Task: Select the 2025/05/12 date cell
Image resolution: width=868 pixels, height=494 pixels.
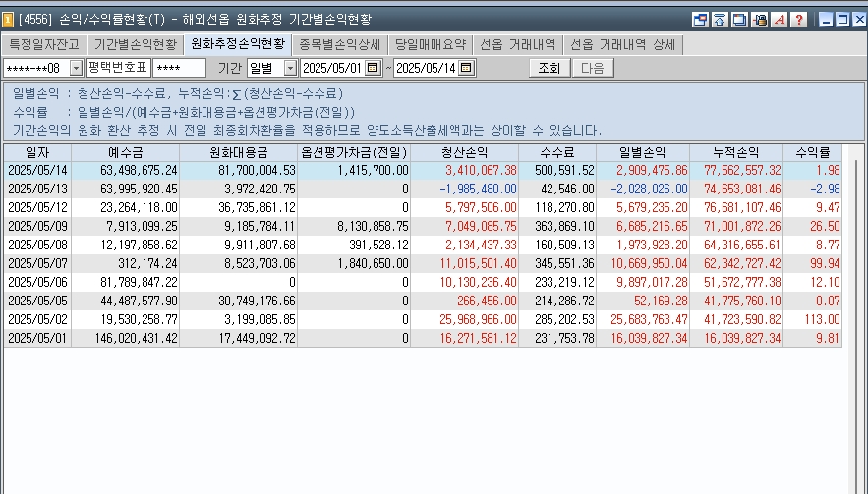Action: tap(37, 208)
